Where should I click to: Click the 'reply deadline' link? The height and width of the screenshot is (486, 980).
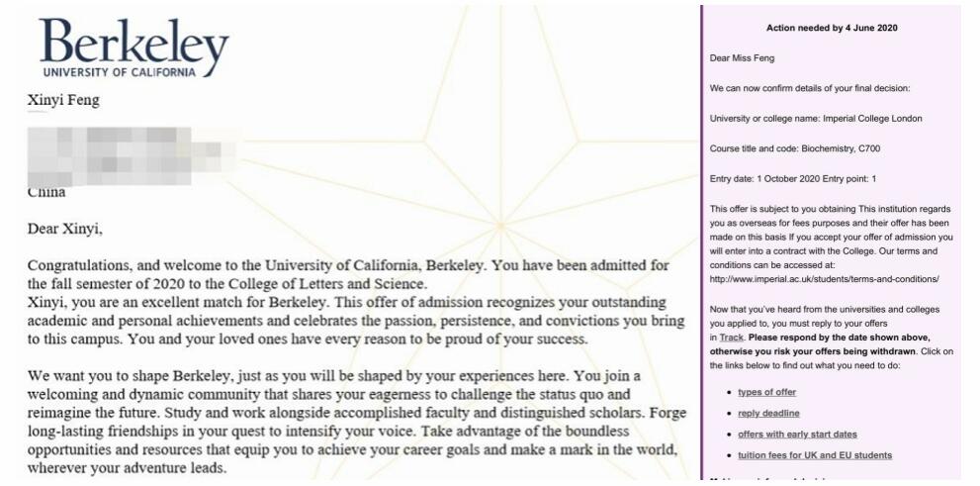pyautogui.click(x=768, y=413)
